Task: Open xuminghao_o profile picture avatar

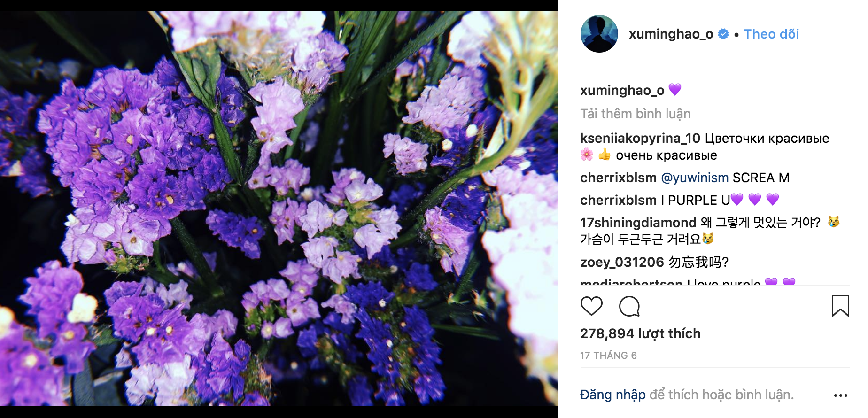Action: (x=599, y=34)
